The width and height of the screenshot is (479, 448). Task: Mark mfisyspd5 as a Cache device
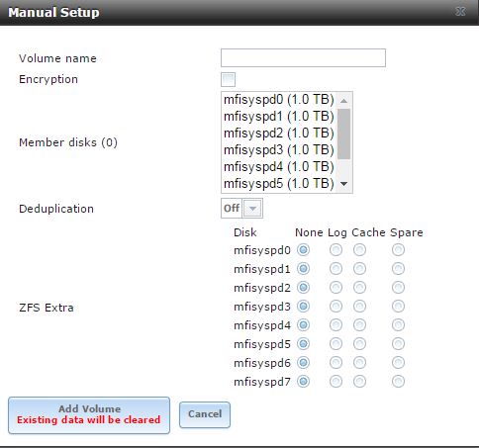pos(359,344)
